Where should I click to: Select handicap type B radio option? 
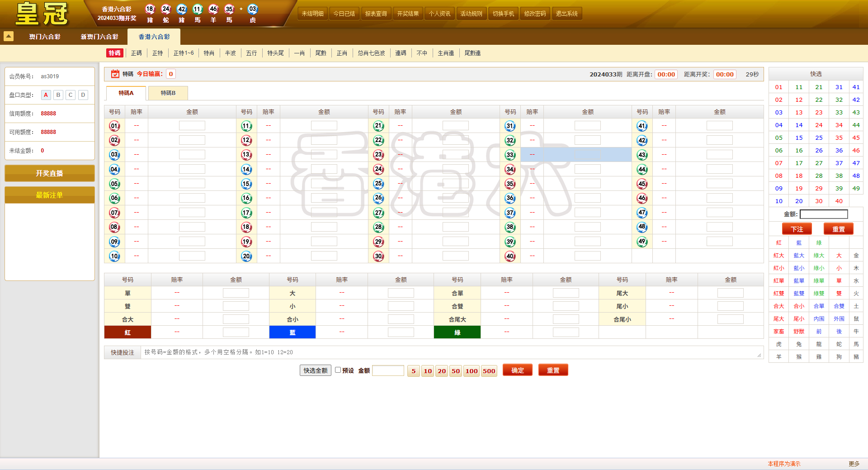(x=58, y=95)
